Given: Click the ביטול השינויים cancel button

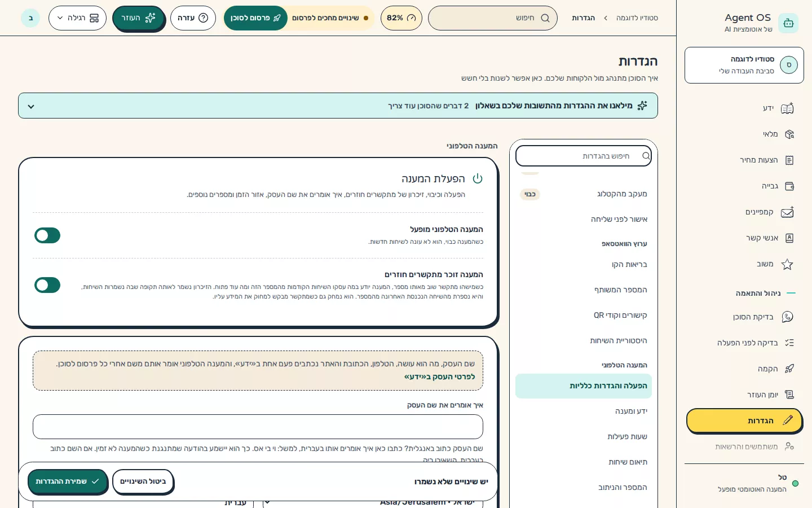Looking at the screenshot, I should (x=143, y=481).
